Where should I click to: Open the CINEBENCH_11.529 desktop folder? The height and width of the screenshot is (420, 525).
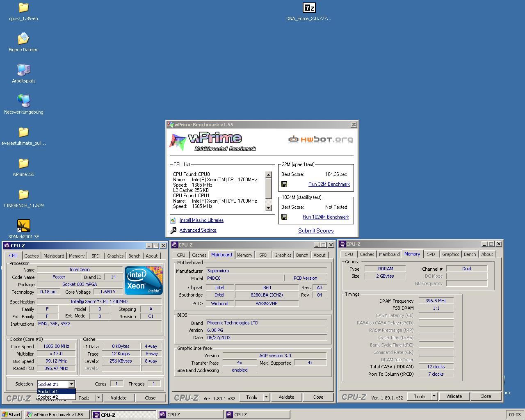pyautogui.click(x=23, y=195)
